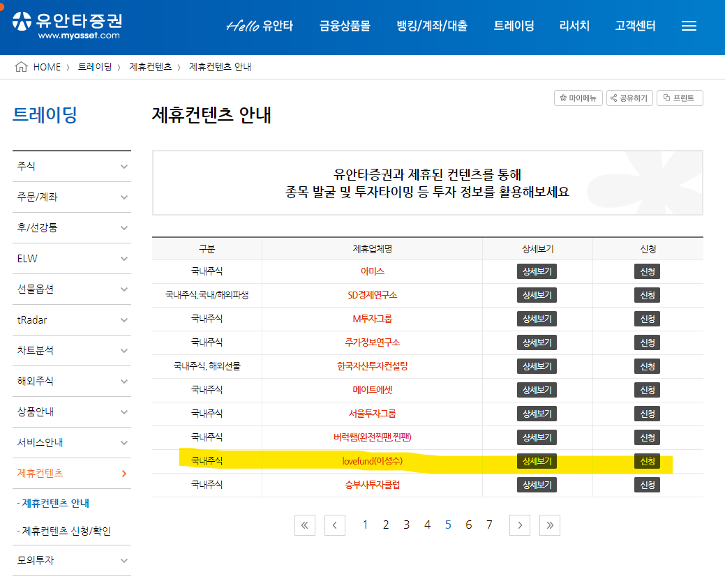Open the 금융상품몰 top menu
725x588 pixels.
pyautogui.click(x=345, y=26)
